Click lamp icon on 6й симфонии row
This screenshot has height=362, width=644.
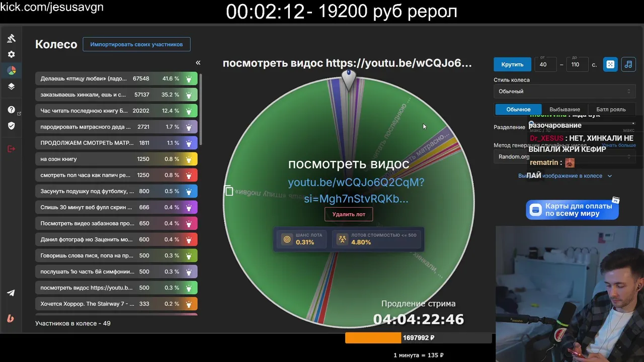189,271
